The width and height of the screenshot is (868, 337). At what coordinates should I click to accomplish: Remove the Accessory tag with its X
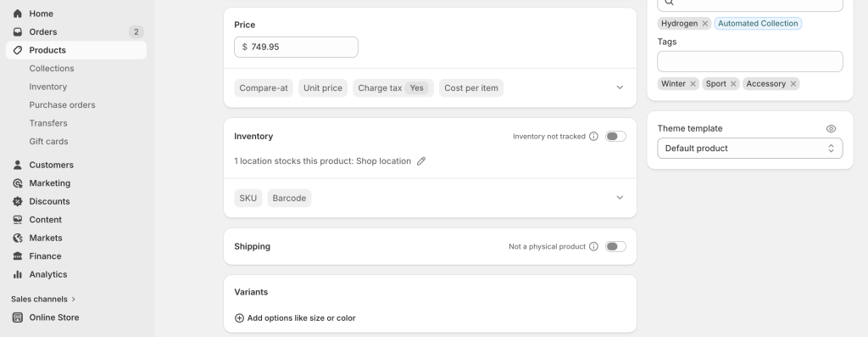click(793, 84)
